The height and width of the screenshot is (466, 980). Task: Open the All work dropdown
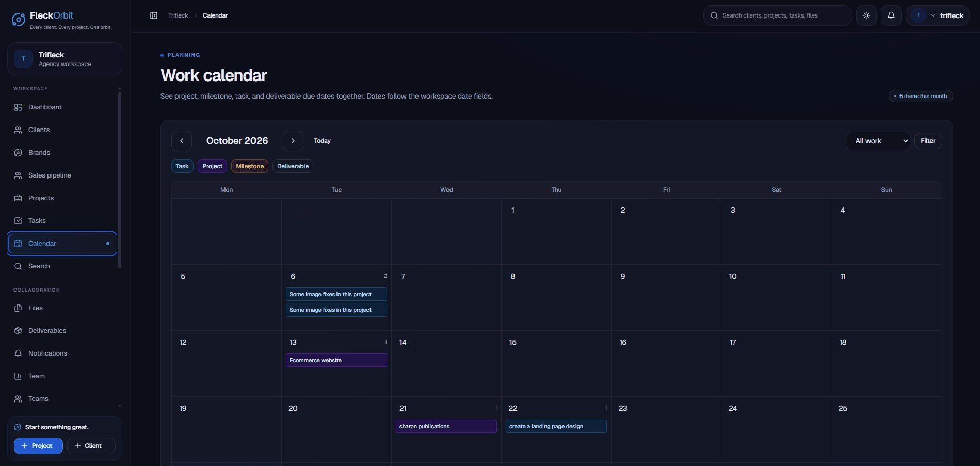click(878, 141)
